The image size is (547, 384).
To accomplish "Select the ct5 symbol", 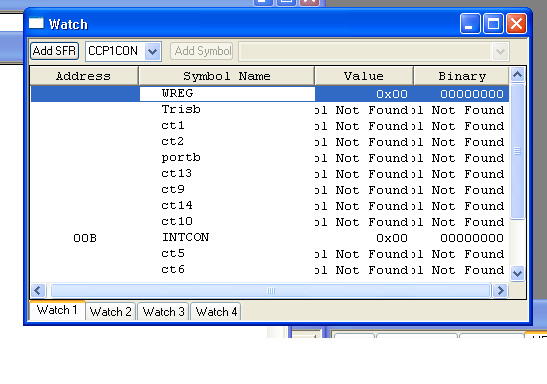I will 173,254.
